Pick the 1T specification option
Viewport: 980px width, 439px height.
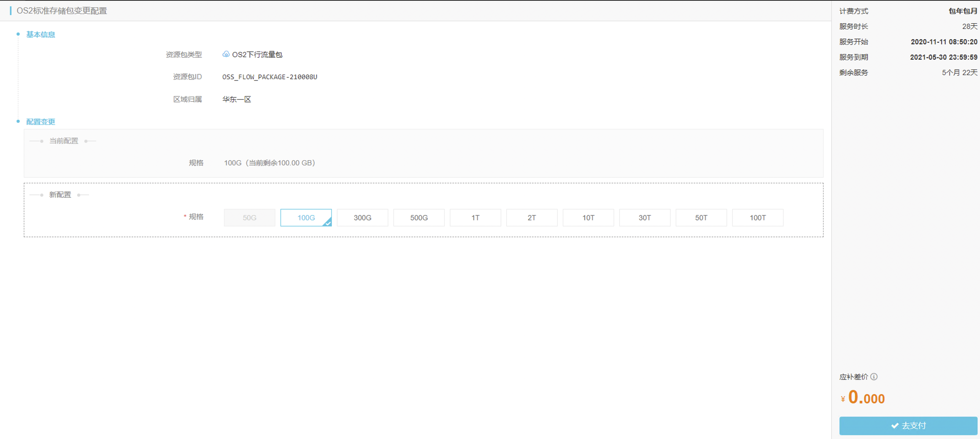475,218
